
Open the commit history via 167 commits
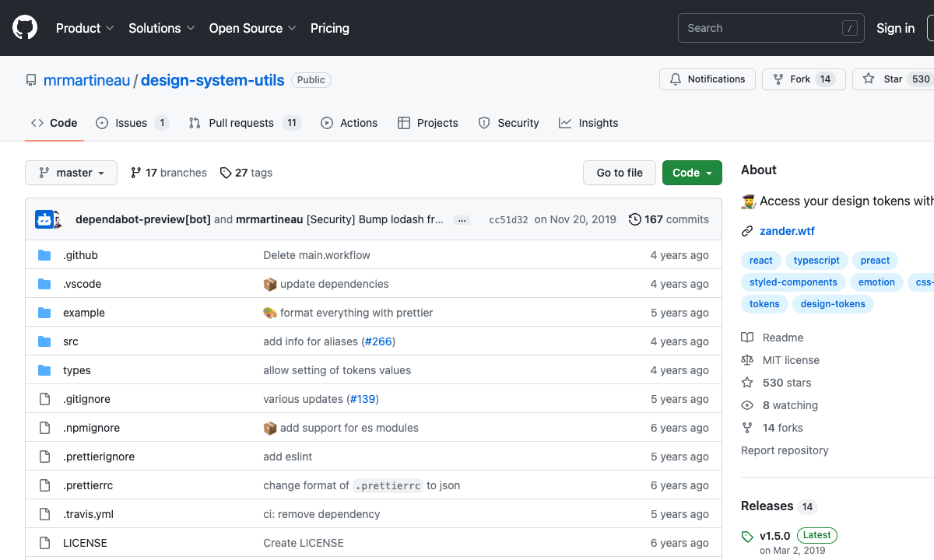669,219
